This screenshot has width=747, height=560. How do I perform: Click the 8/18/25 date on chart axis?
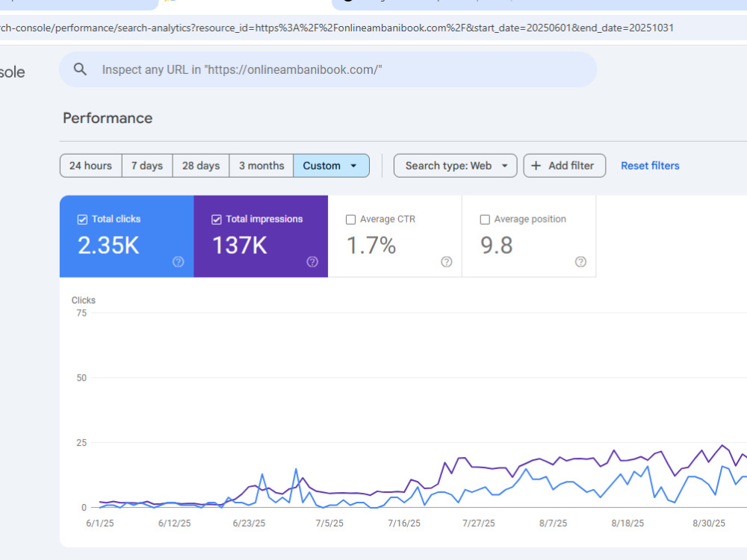click(627, 523)
